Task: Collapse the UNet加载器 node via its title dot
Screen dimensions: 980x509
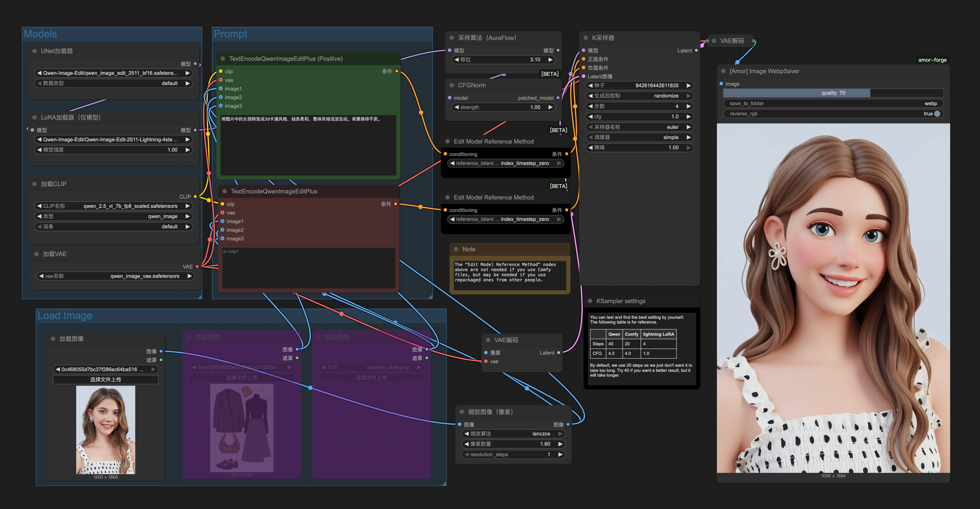Action: 34,51
